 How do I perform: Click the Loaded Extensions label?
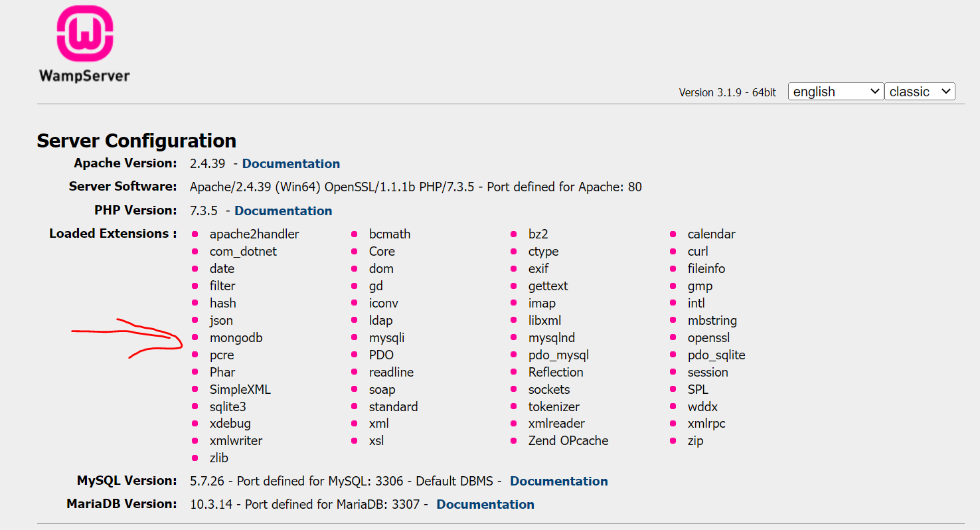point(114,233)
